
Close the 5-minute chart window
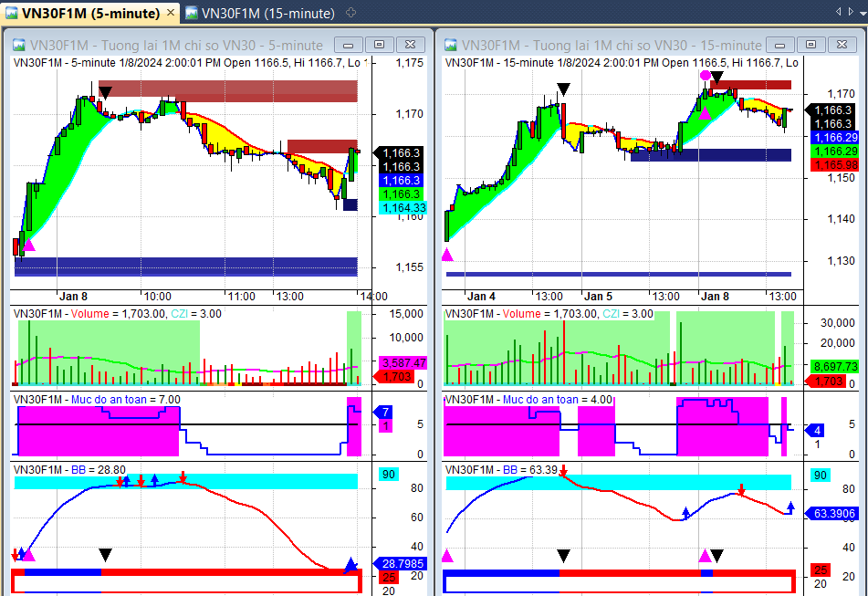point(410,45)
